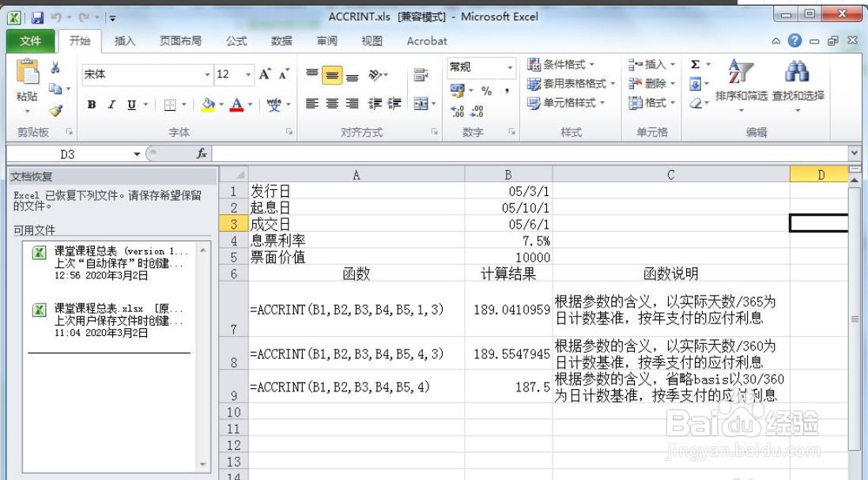The height and width of the screenshot is (480, 868).
Task: Apply percent style with the % icon
Action: (487, 90)
